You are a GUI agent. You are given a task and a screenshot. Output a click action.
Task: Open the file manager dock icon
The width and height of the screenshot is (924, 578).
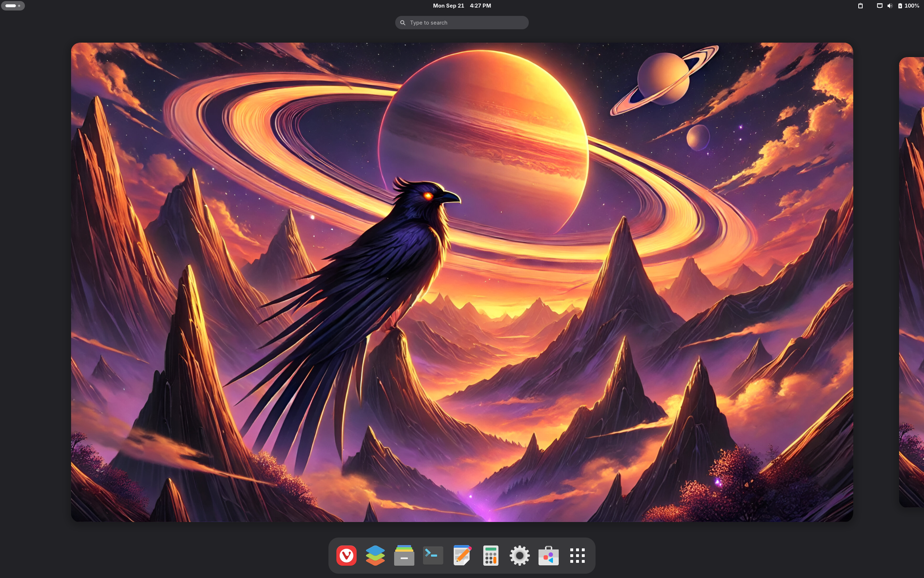pyautogui.click(x=404, y=556)
